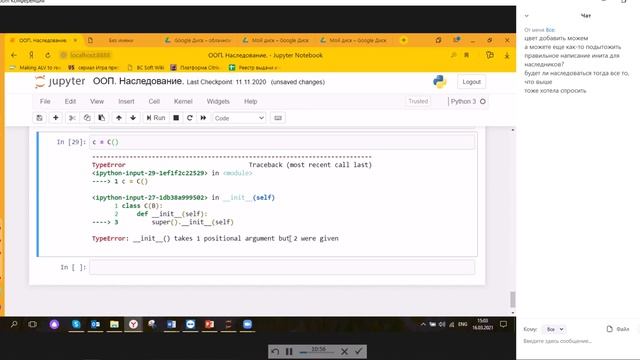Open Task View on the taskbar

click(x=33, y=324)
